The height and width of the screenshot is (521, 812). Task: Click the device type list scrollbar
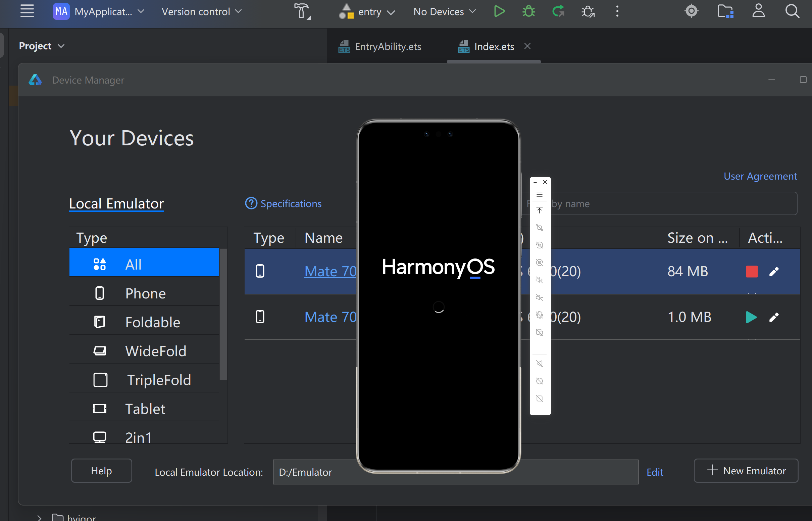tap(223, 314)
